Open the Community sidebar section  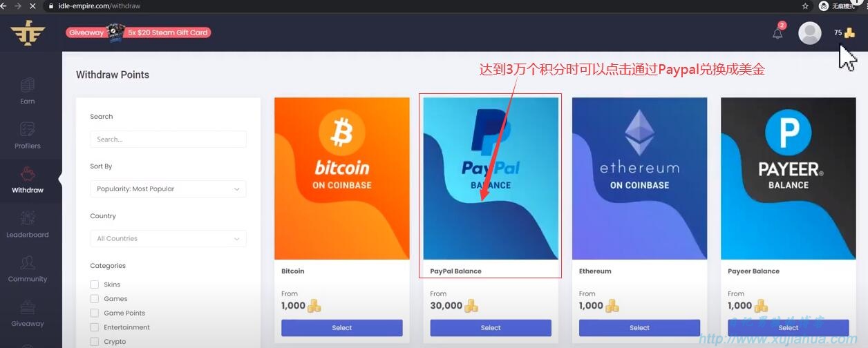click(28, 269)
